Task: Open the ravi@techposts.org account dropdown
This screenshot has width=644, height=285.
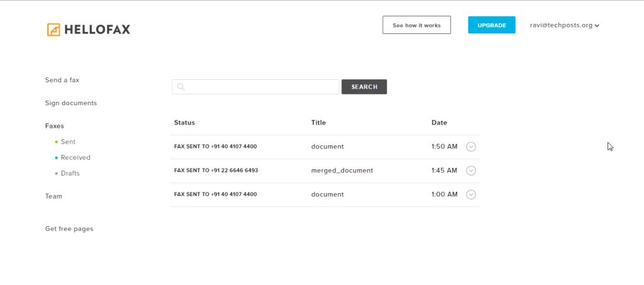Action: pos(564,25)
